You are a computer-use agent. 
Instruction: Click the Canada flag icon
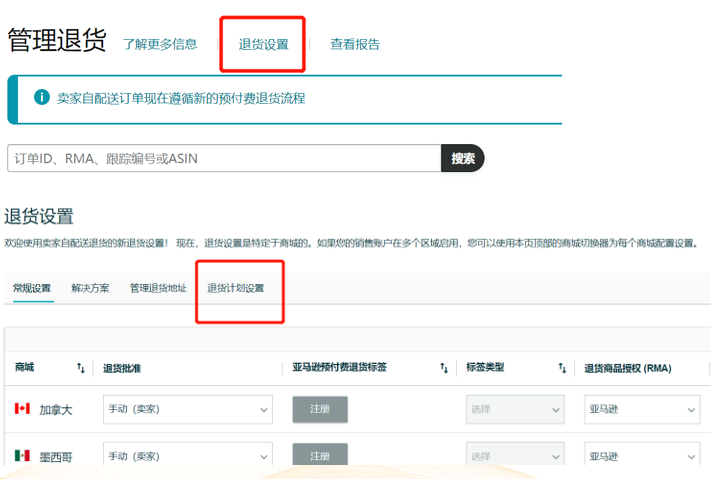[22, 409]
